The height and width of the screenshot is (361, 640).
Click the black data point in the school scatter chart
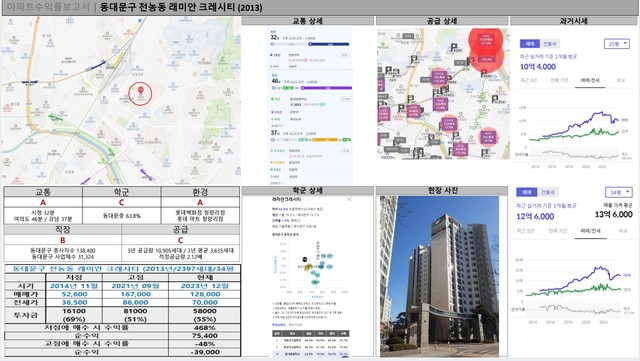coord(304,259)
